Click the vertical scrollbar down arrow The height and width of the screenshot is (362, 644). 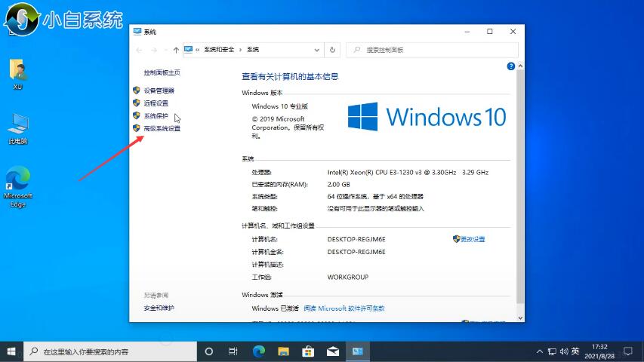[520, 318]
